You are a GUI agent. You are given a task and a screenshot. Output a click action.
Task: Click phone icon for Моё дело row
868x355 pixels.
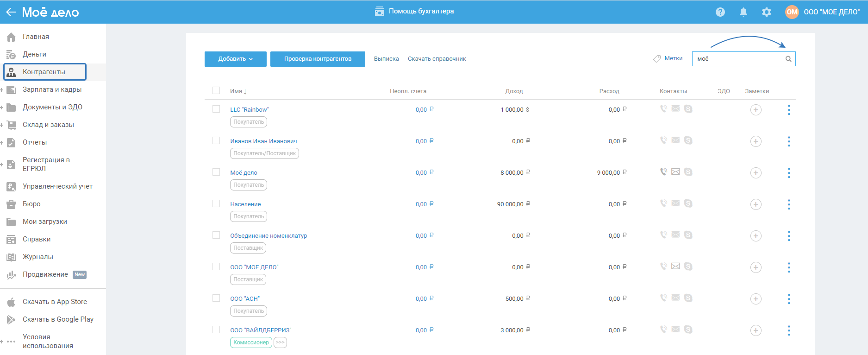coord(663,172)
